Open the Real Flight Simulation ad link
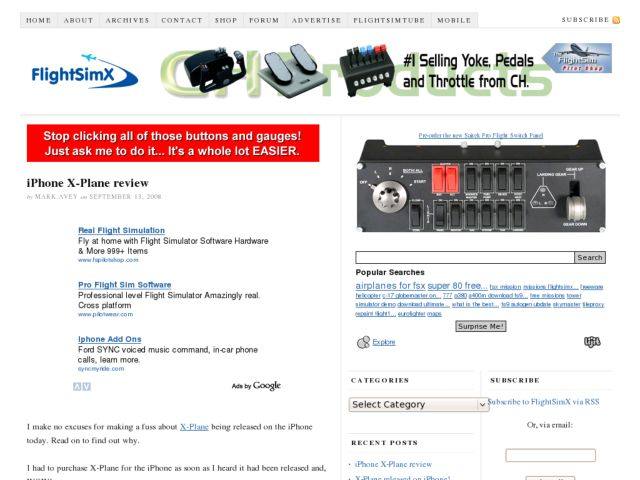This screenshot has height=480, width=640. click(122, 230)
